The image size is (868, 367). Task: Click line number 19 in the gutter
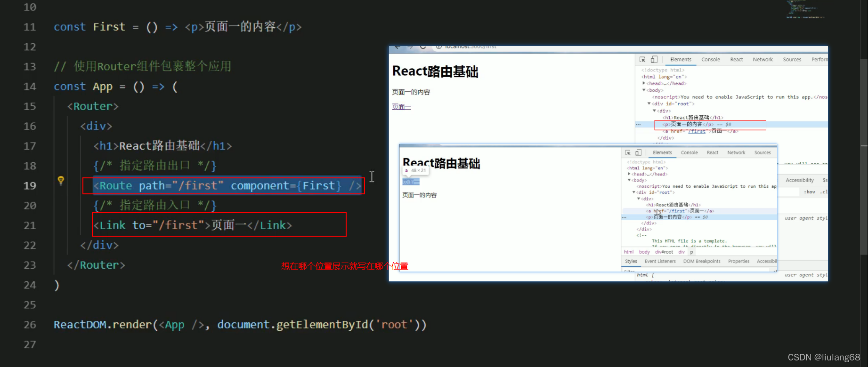tap(30, 185)
